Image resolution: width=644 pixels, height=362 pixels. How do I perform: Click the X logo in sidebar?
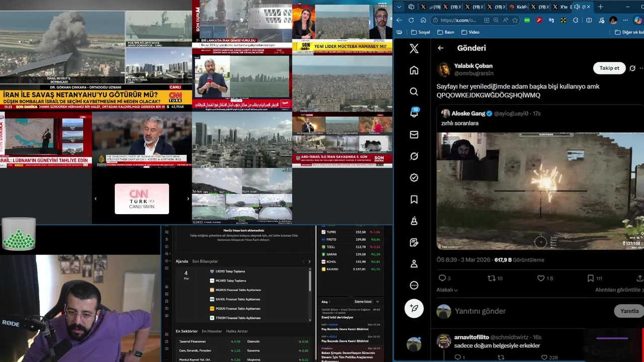414,48
